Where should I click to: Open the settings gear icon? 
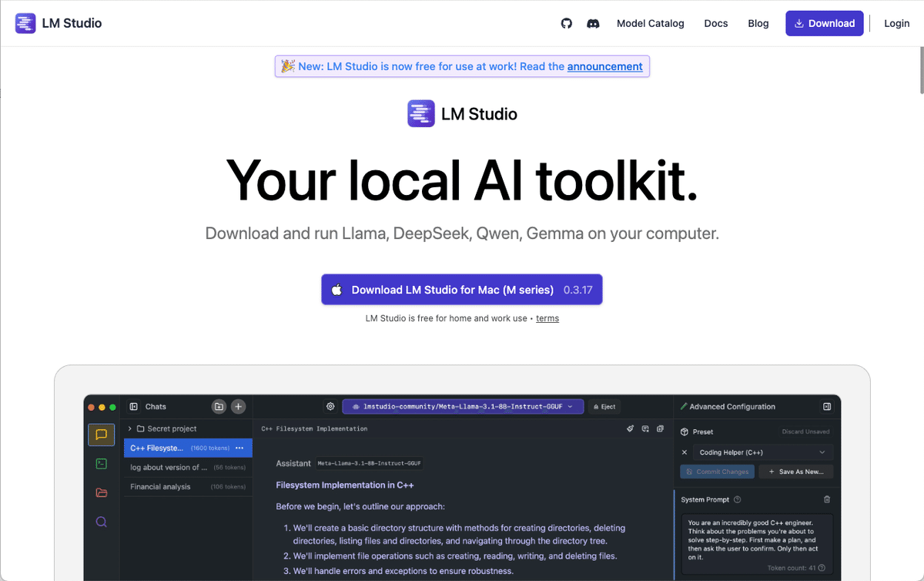pyautogui.click(x=330, y=406)
